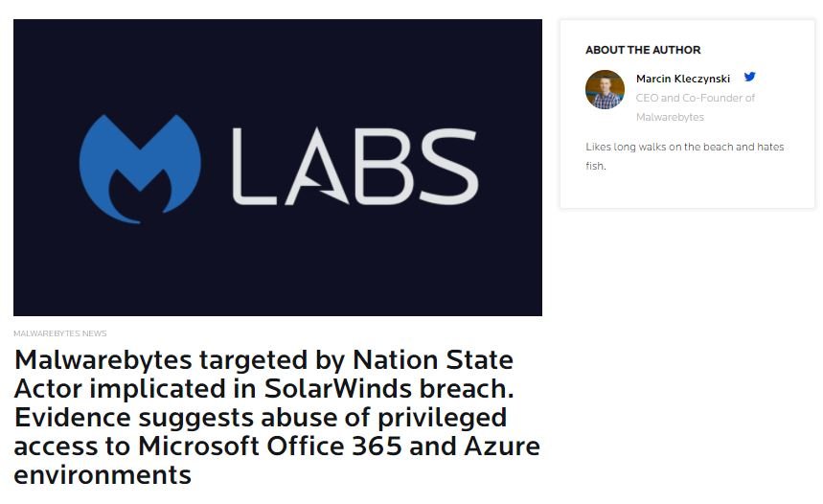
Task: Click the word 'Azure' in the headline
Action: tap(502, 447)
